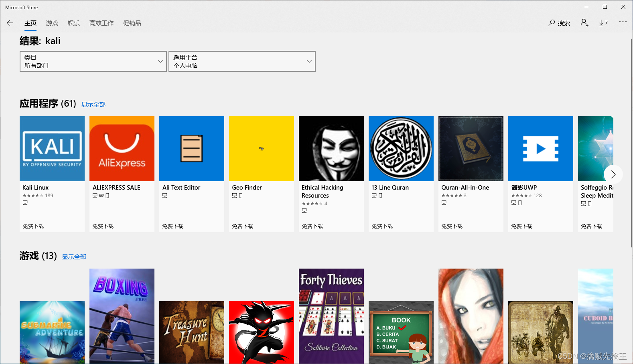Open the Solfeggio Sleep Meditation icon
This screenshot has width=633, height=364.
click(x=596, y=149)
